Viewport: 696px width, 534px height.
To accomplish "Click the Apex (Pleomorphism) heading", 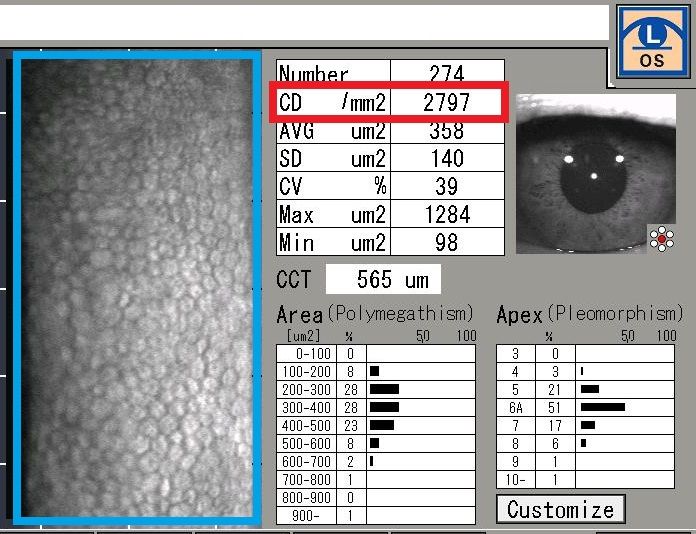I will point(590,314).
